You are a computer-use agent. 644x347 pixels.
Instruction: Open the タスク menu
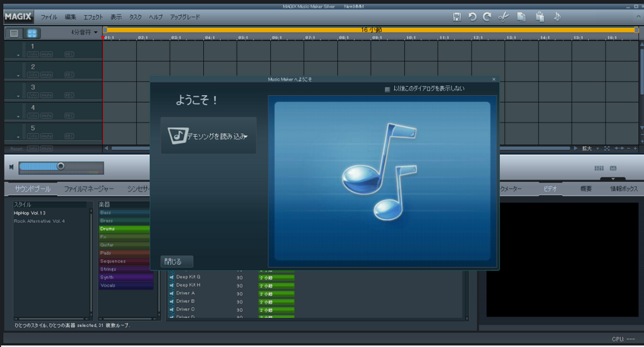(135, 17)
